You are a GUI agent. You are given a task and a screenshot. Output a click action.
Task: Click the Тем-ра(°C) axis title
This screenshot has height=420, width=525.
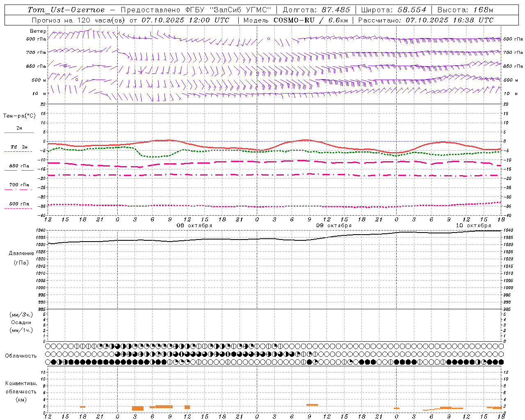[19, 116]
